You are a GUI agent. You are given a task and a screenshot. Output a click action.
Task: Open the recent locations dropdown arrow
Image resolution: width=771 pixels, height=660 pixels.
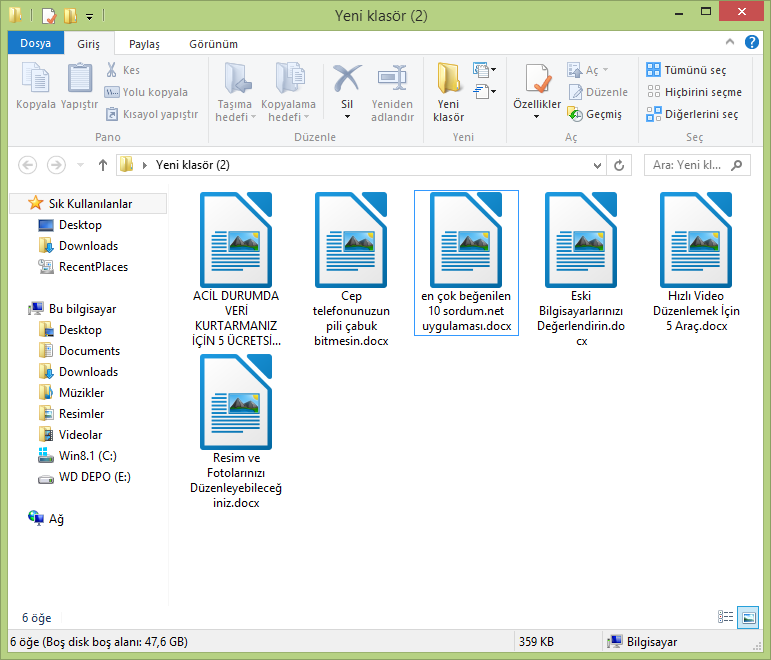point(81,165)
